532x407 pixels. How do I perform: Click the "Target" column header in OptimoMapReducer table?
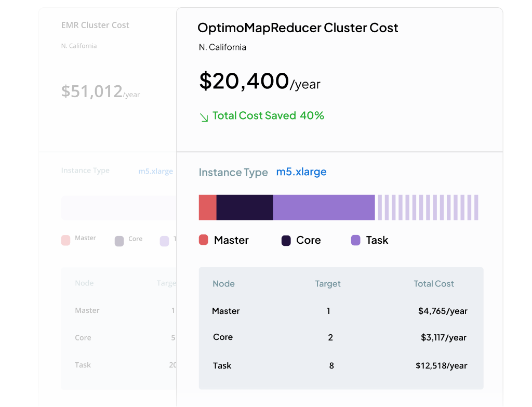(x=328, y=284)
